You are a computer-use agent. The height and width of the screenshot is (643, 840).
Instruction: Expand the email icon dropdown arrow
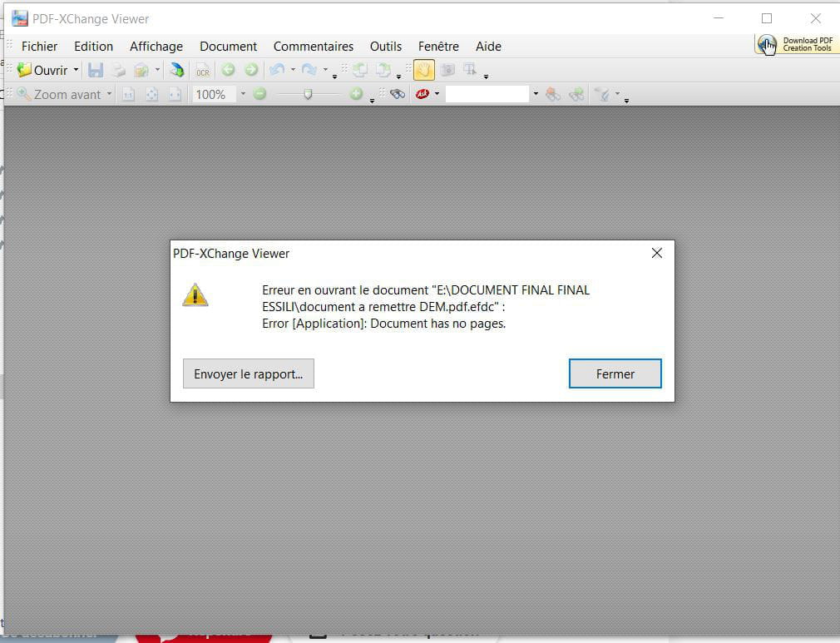(157, 70)
